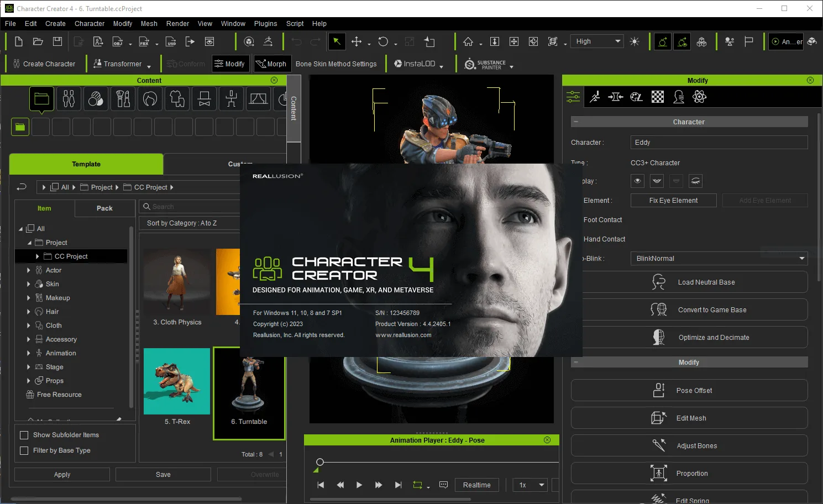Screen dimensions: 823x504
Task: Collapse the Project tree node arrow
Action: [29, 243]
